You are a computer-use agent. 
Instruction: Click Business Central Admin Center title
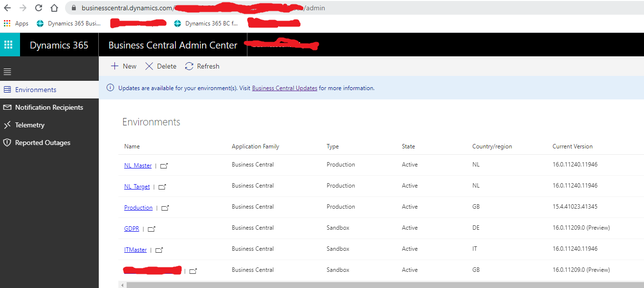[x=173, y=45]
